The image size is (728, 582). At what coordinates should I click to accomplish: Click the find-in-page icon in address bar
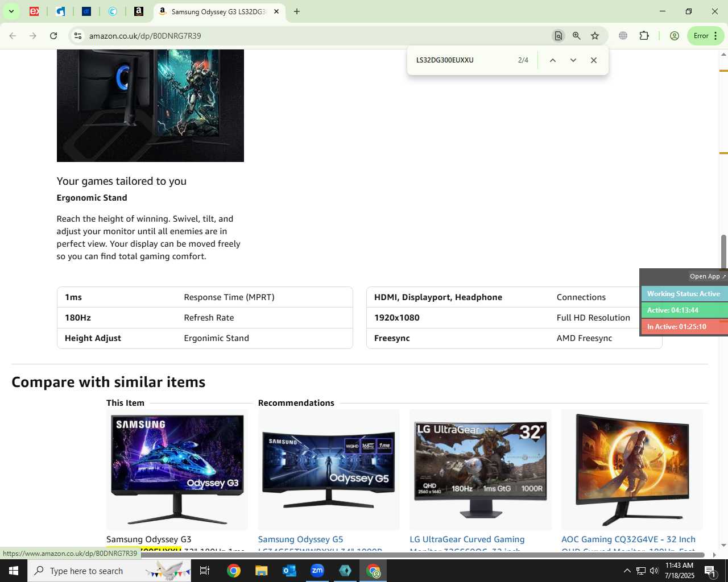(x=559, y=36)
